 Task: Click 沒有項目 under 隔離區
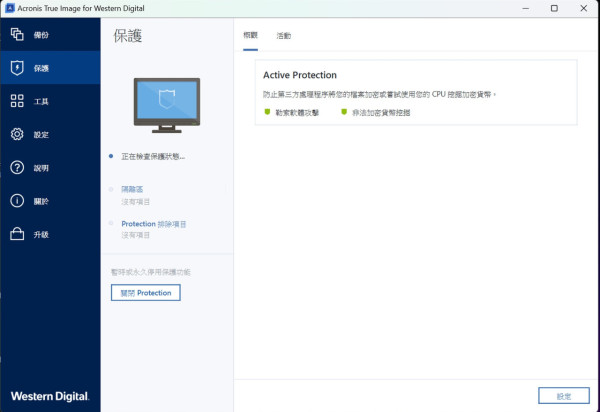pyautogui.click(x=135, y=202)
